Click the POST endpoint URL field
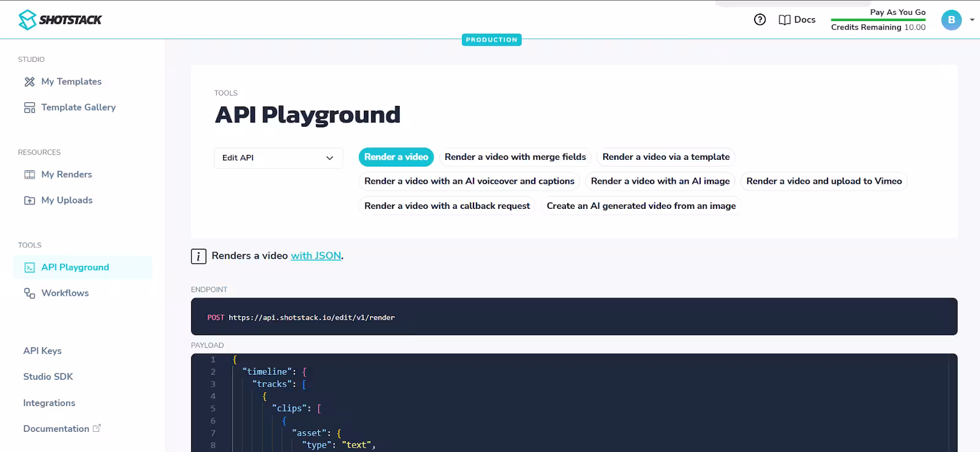This screenshot has width=980, height=452. [574, 317]
